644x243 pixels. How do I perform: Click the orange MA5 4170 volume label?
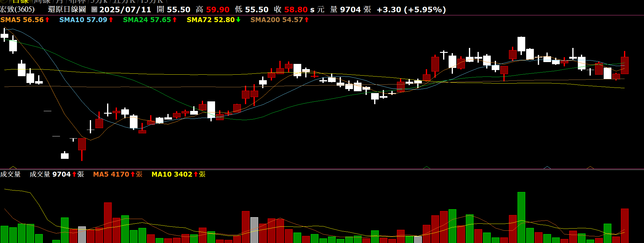(111, 174)
